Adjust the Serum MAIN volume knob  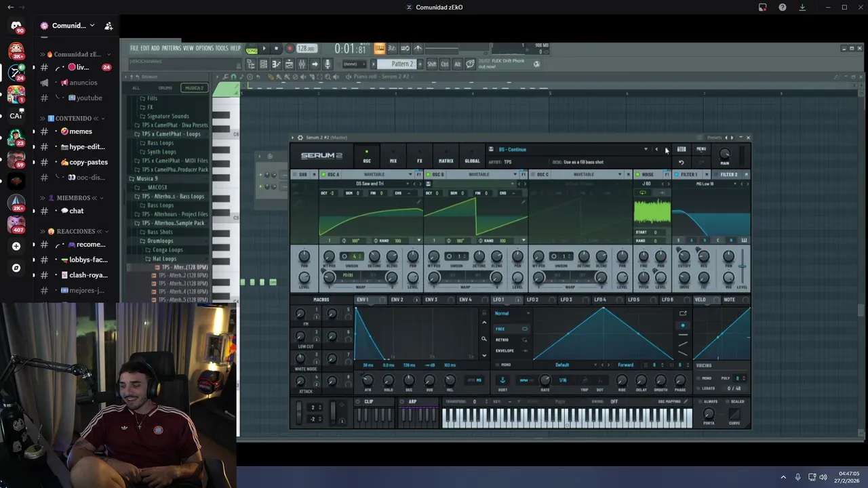(725, 154)
